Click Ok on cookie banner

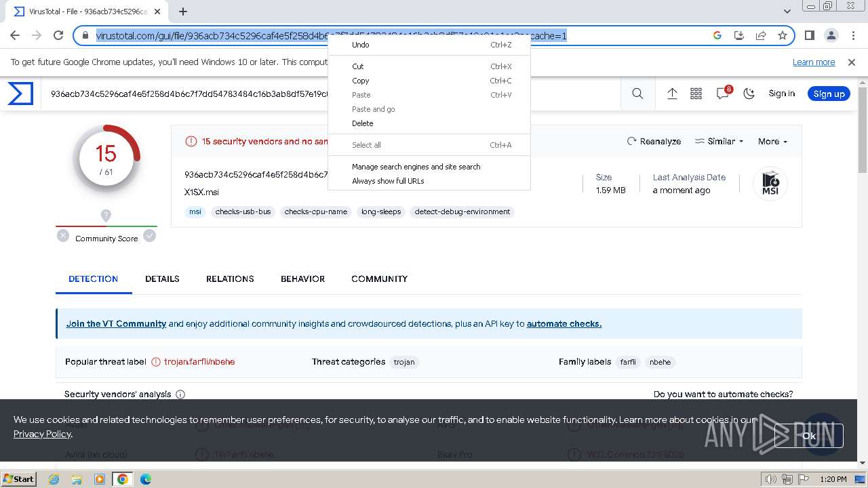click(x=809, y=436)
